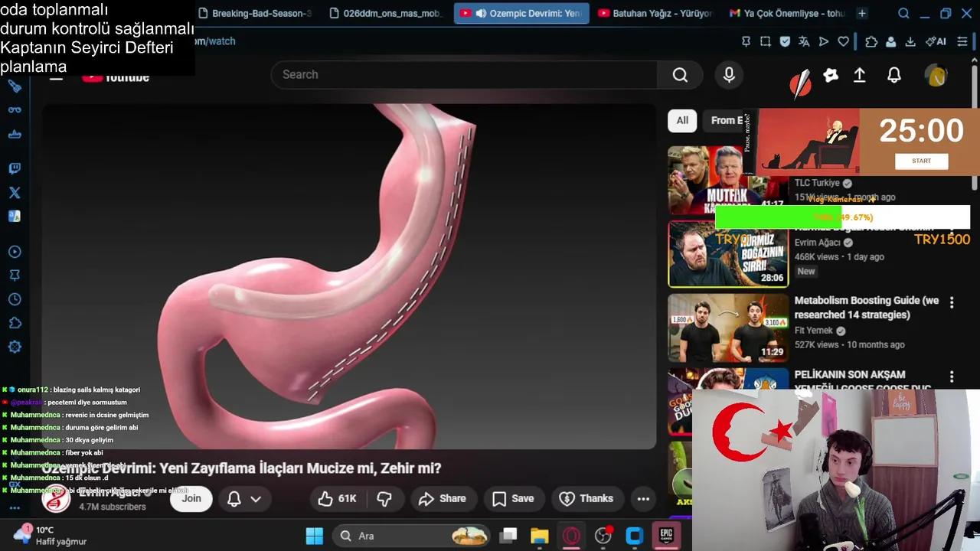980x551 pixels.
Task: Click in the YouTube Search field
Action: [x=464, y=74]
